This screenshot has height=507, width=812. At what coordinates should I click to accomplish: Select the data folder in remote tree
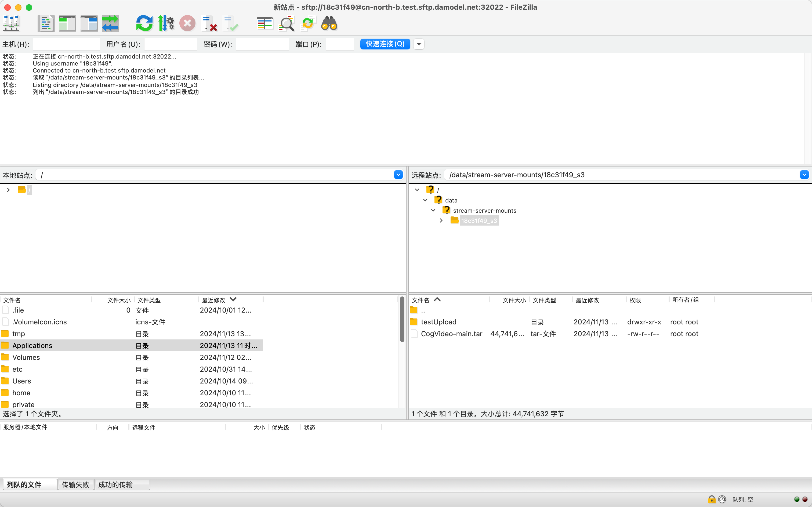click(x=451, y=200)
